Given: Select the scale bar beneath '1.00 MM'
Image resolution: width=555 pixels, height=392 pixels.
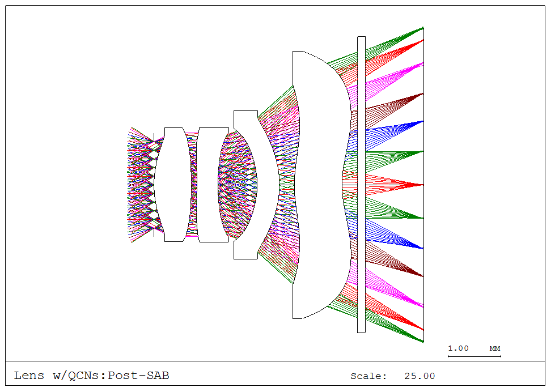Looking at the screenshot, I should pyautogui.click(x=474, y=356).
